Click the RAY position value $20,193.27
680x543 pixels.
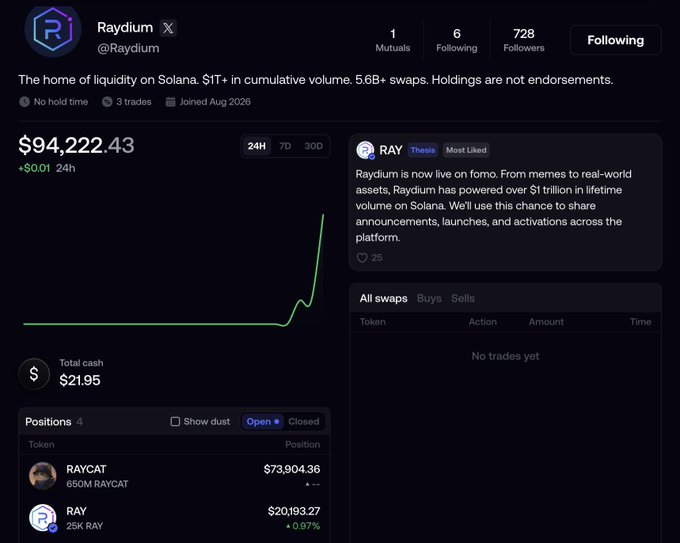tap(294, 511)
